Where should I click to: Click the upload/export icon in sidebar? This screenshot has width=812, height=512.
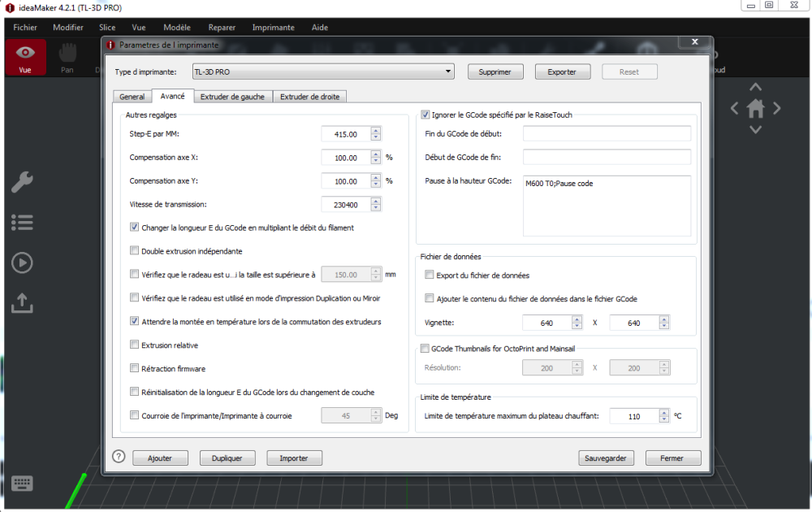[22, 303]
